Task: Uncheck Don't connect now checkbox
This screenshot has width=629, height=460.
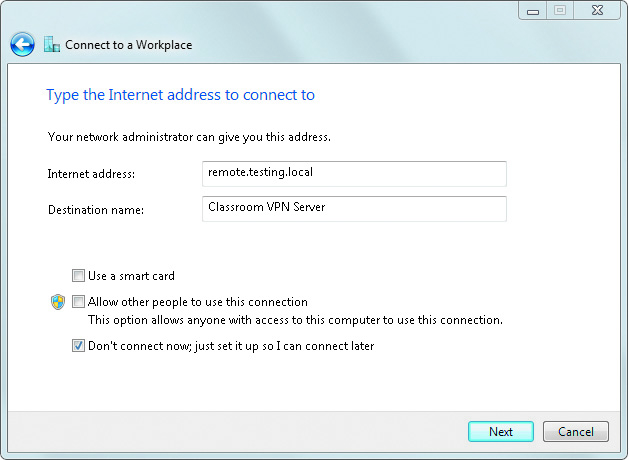Action: click(x=78, y=345)
